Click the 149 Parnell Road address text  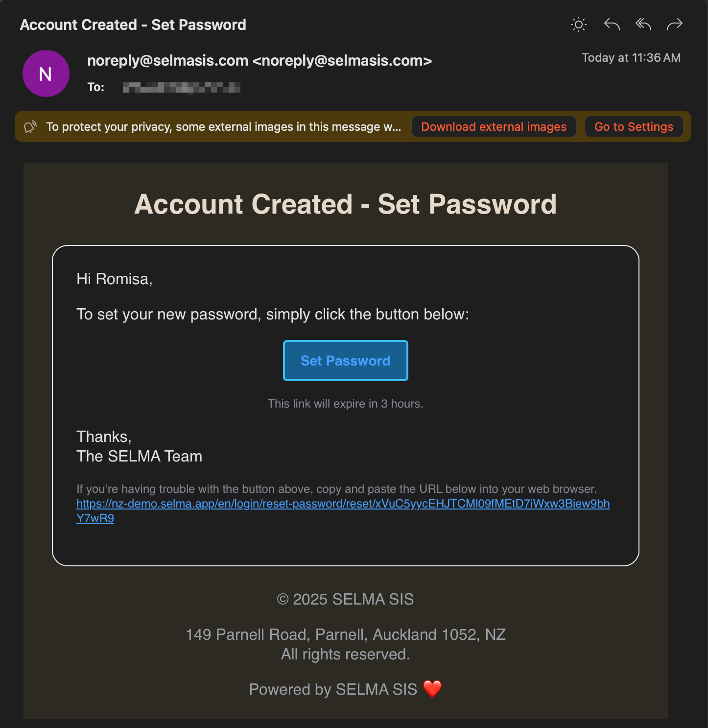click(x=345, y=635)
